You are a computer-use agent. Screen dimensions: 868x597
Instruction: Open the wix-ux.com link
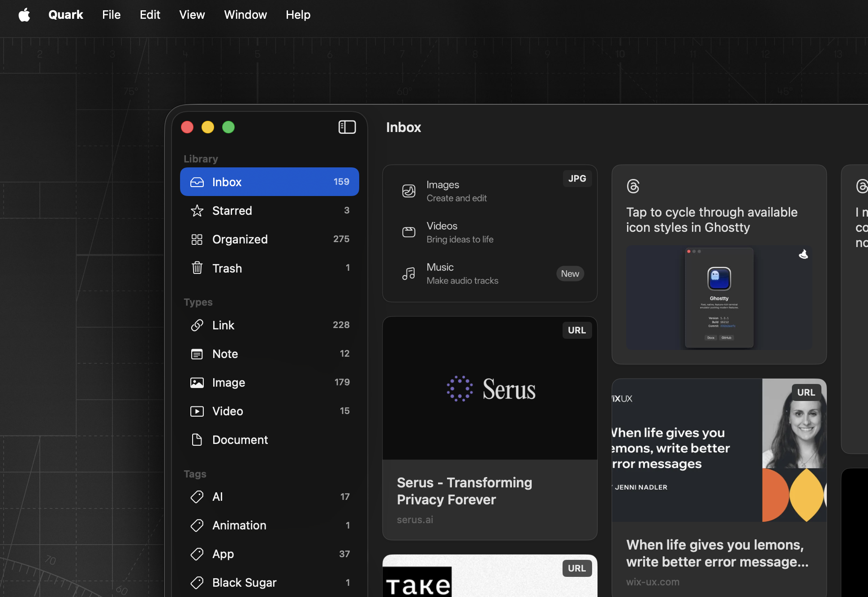653,582
